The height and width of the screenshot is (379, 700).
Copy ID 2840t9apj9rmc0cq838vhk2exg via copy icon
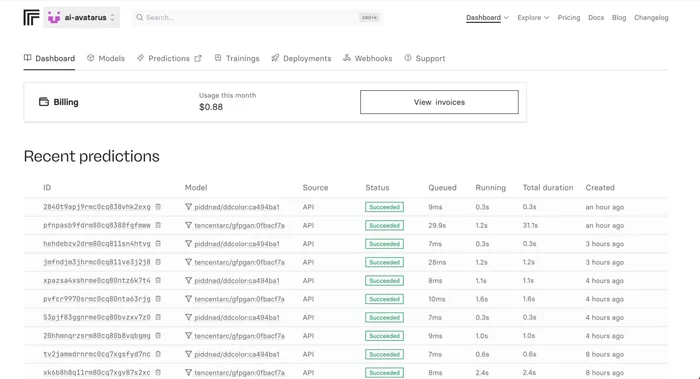[x=158, y=207]
